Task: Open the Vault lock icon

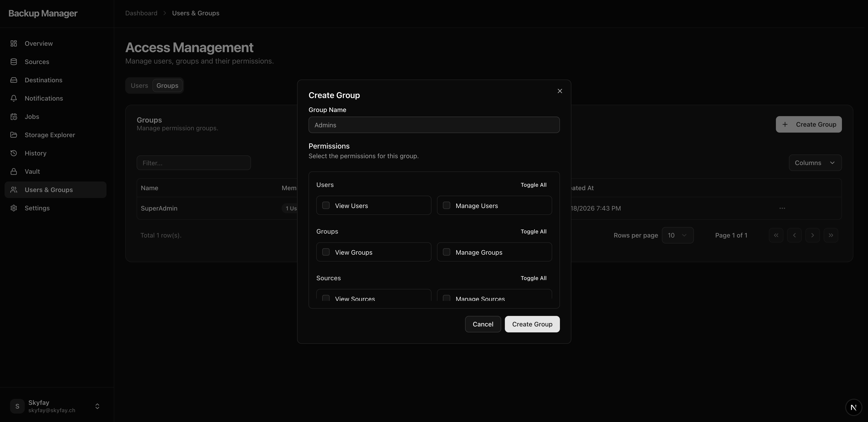Action: [14, 171]
